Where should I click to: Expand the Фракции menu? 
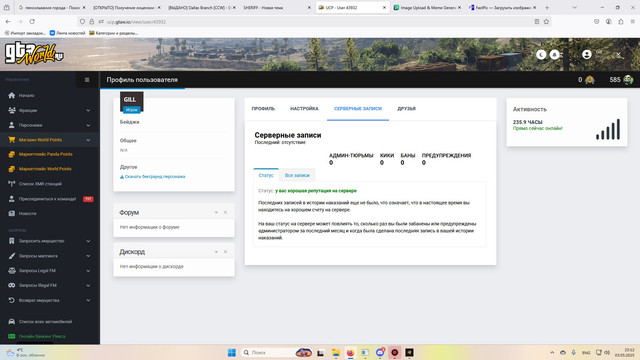50,110
